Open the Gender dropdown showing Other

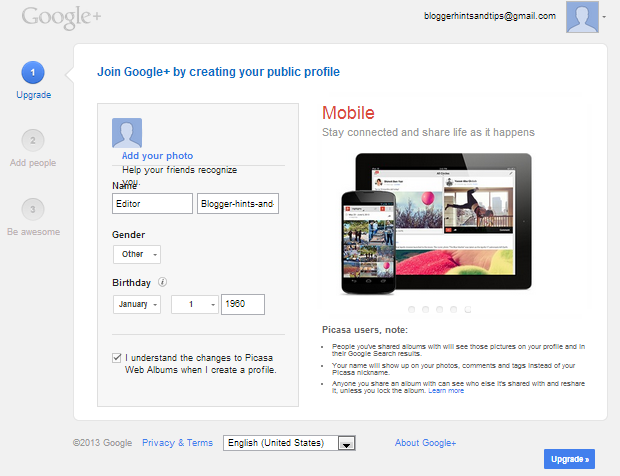pyautogui.click(x=137, y=254)
